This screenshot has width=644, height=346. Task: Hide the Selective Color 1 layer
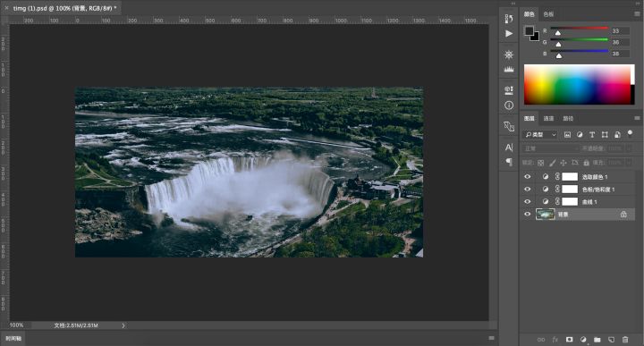[528, 177]
